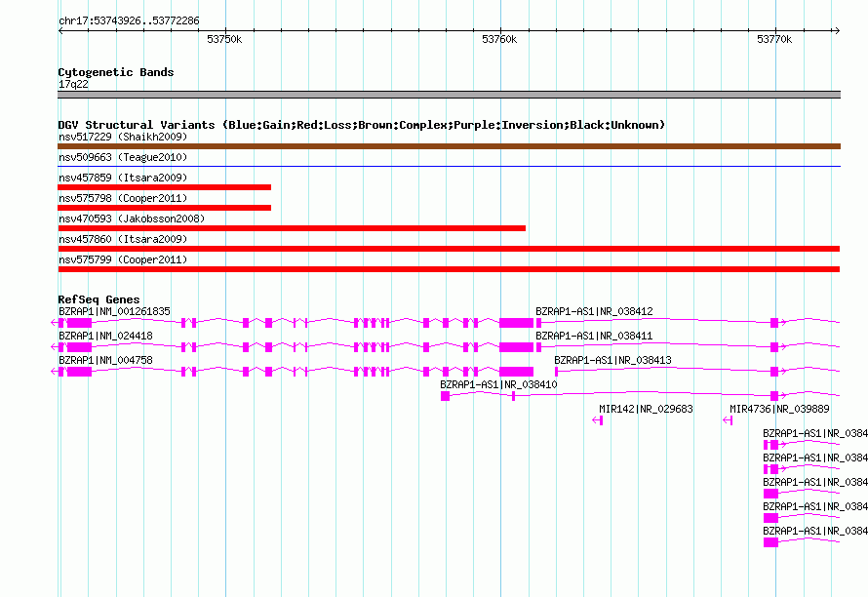Click the 17q22 band label
The image size is (868, 597).
pos(73,84)
